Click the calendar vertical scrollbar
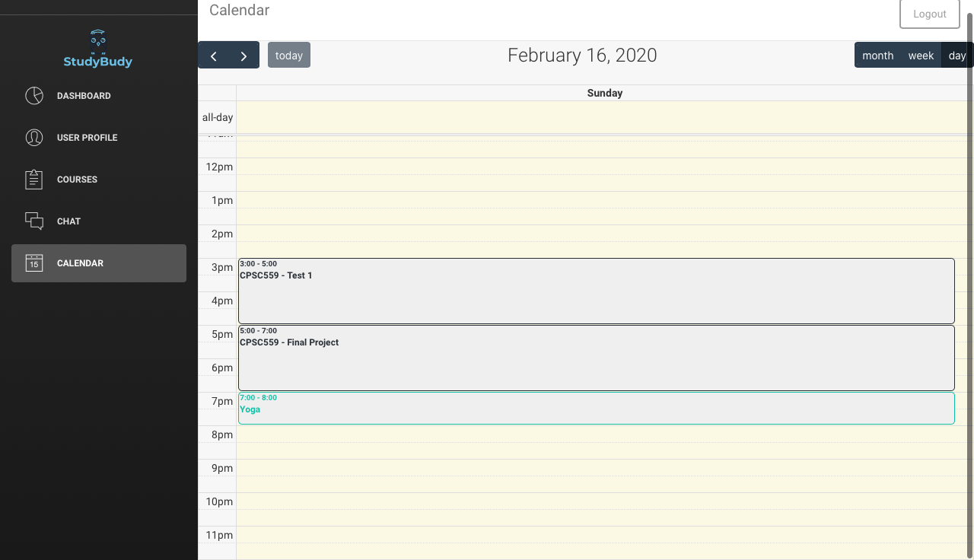 pos(969,228)
